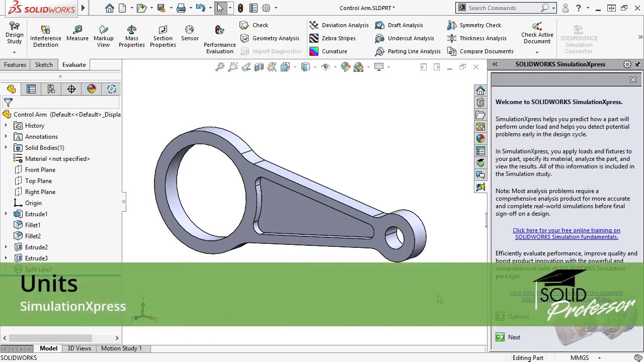Image resolution: width=644 pixels, height=362 pixels.
Task: Open Compare Documents
Action: click(480, 51)
